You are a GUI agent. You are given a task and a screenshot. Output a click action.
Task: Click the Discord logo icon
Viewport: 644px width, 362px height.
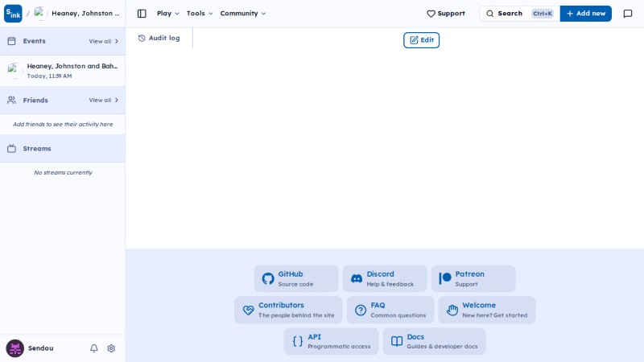(x=357, y=278)
